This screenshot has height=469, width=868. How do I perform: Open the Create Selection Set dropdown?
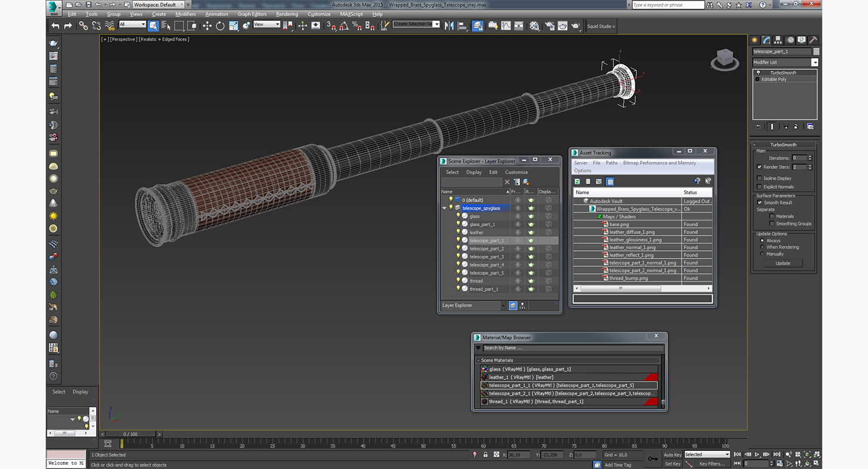pos(438,24)
